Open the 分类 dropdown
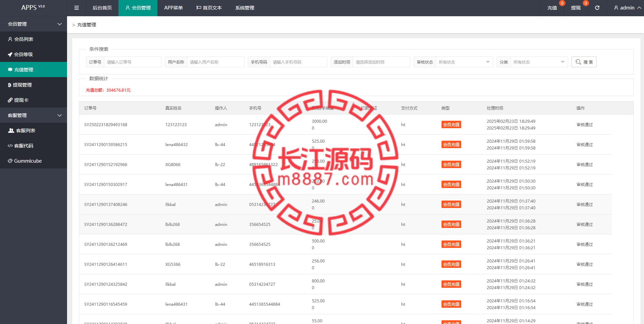The height and width of the screenshot is (324, 644). (539, 62)
